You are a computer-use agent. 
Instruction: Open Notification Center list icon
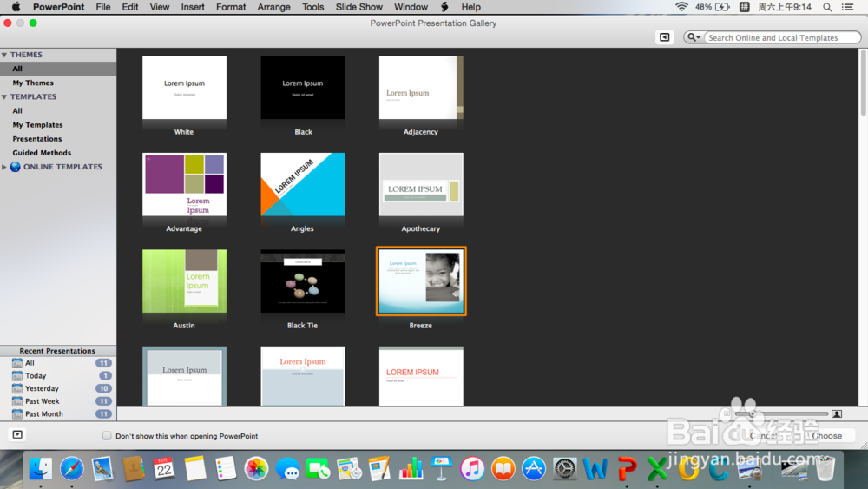(847, 7)
